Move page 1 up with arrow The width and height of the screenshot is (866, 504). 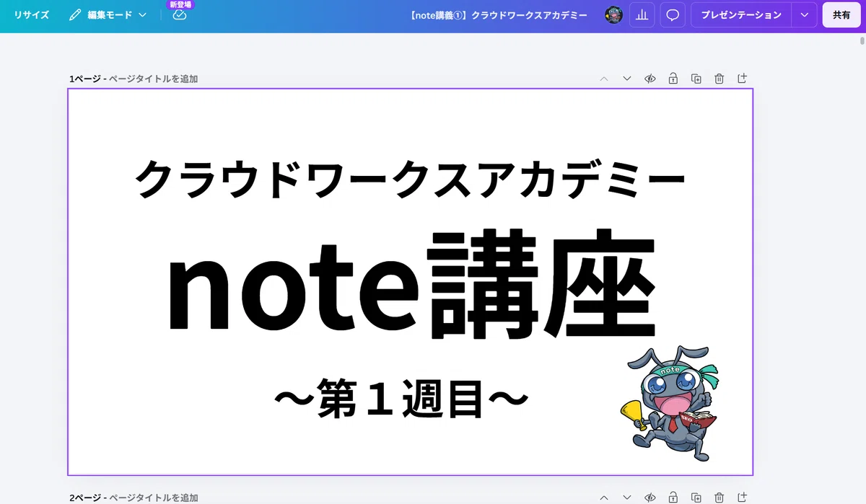pyautogui.click(x=604, y=79)
